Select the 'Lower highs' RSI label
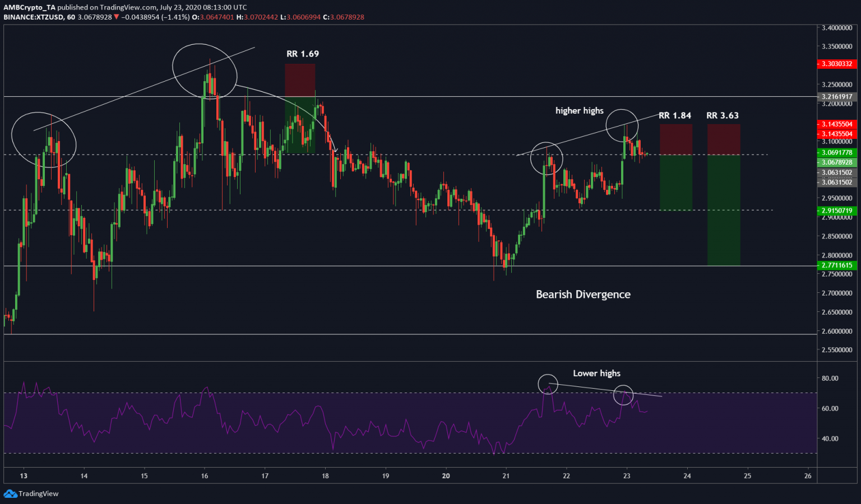The image size is (861, 504). pos(596,374)
